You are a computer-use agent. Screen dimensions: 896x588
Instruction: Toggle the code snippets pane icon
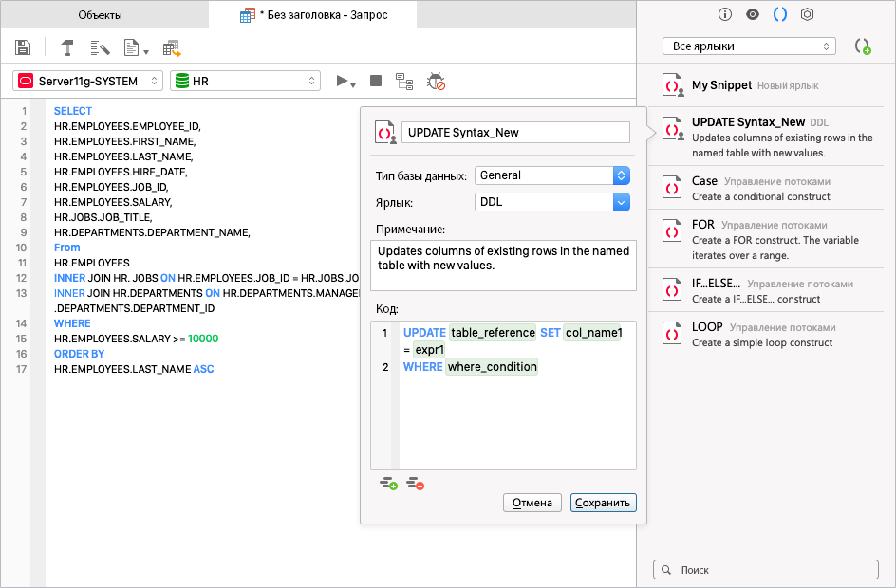780,14
